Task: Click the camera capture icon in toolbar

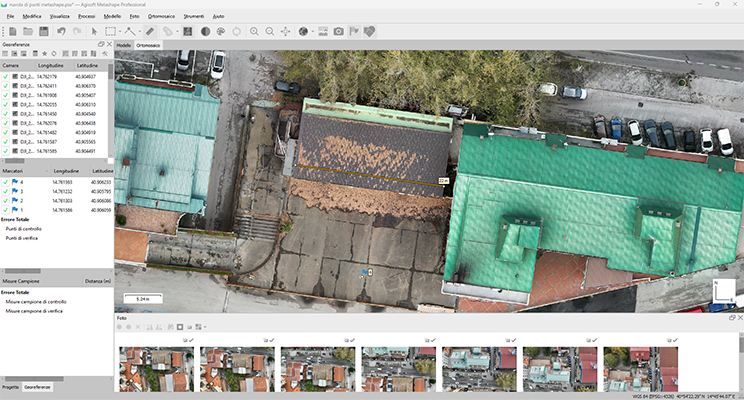Action: pyautogui.click(x=339, y=32)
